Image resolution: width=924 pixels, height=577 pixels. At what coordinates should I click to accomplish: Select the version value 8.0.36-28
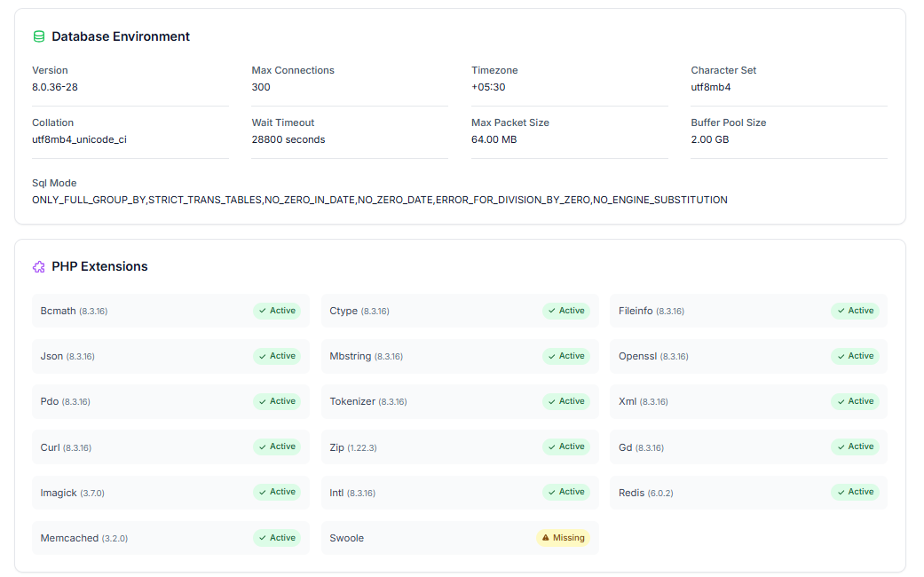pyautogui.click(x=55, y=87)
